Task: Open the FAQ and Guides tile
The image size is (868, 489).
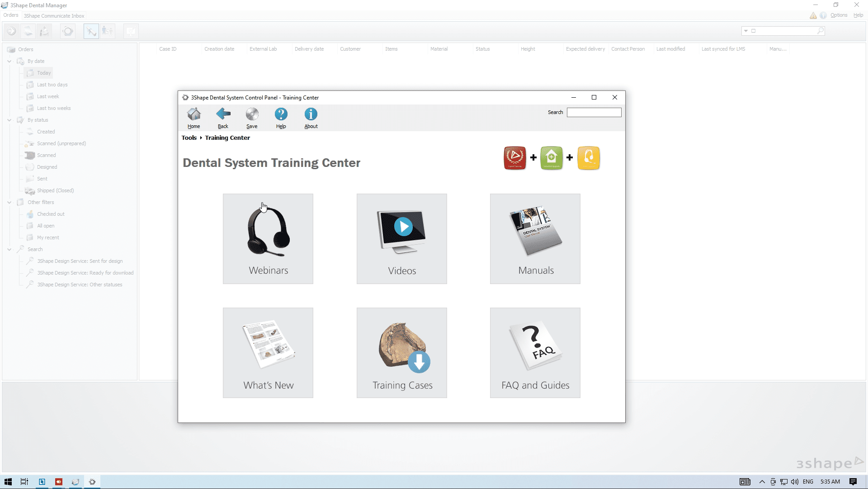Action: click(535, 353)
